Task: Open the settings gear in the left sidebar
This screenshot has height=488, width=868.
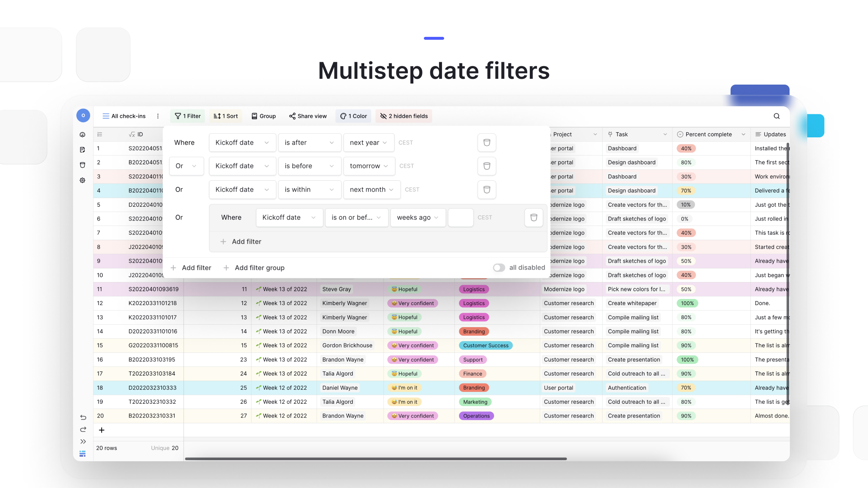Action: click(x=83, y=180)
